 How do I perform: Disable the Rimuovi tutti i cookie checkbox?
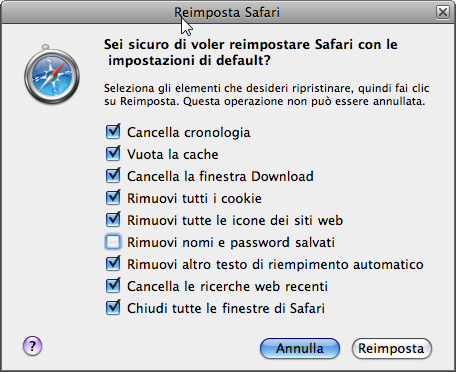point(113,198)
